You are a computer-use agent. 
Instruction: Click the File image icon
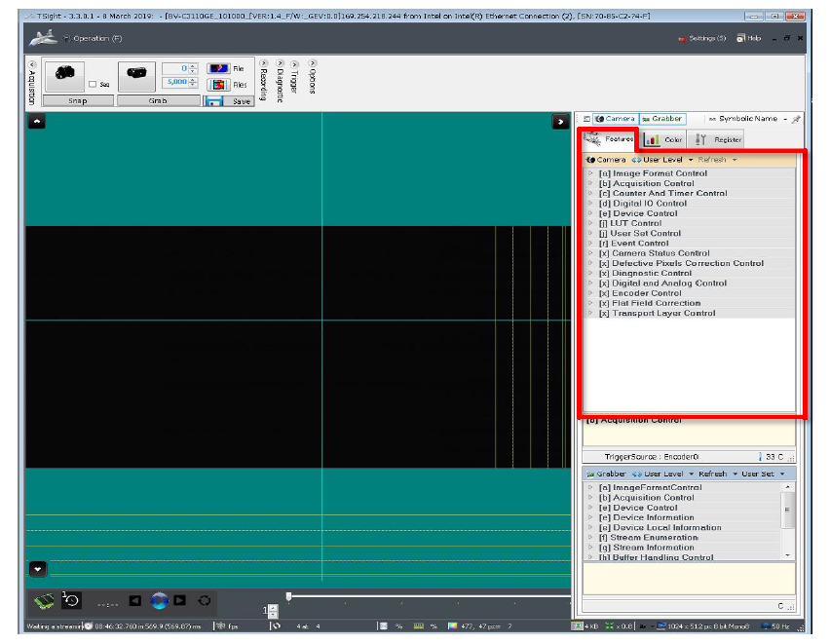pos(217,68)
